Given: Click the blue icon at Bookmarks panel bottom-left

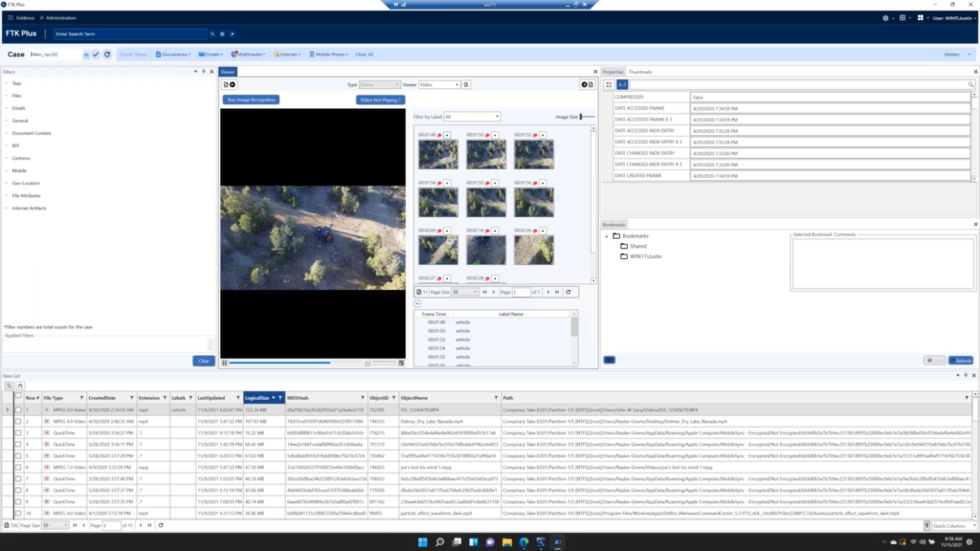Looking at the screenshot, I should coord(610,361).
